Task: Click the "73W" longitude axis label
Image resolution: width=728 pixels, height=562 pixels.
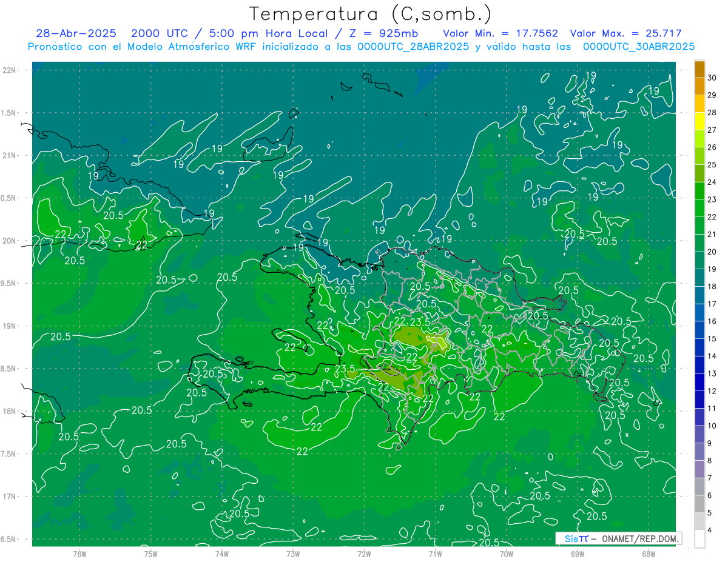Action: (x=293, y=554)
